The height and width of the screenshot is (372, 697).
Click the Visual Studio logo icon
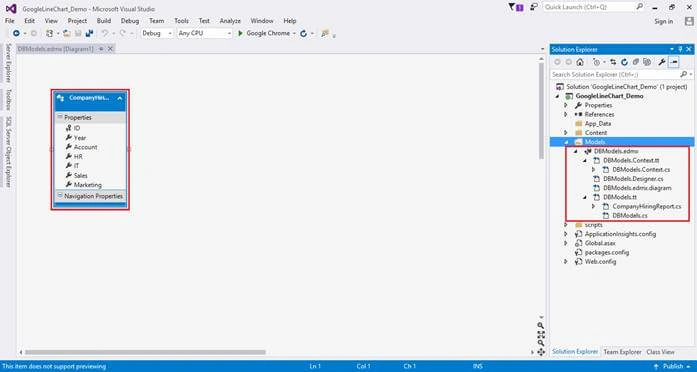(x=11, y=8)
